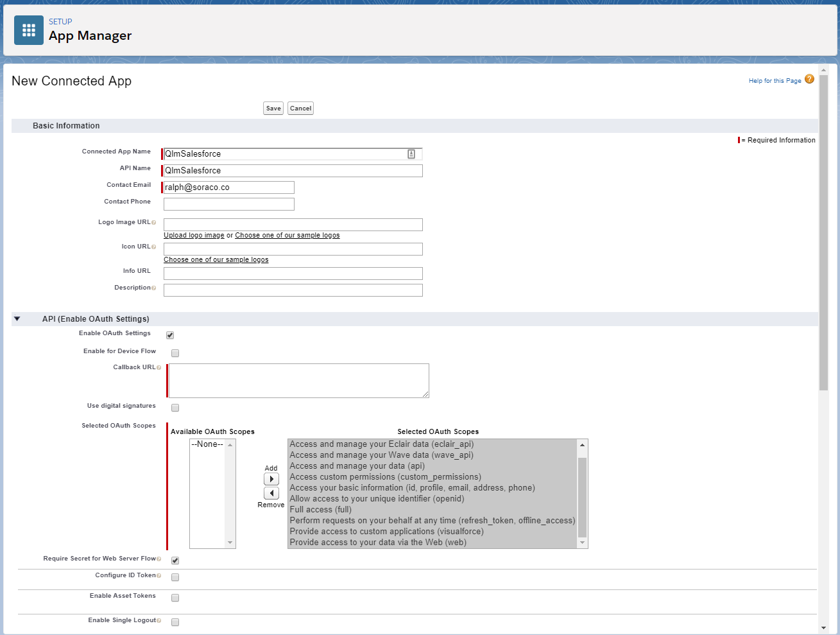The height and width of the screenshot is (635, 840).
Task: Click the API Name field
Action: click(293, 171)
